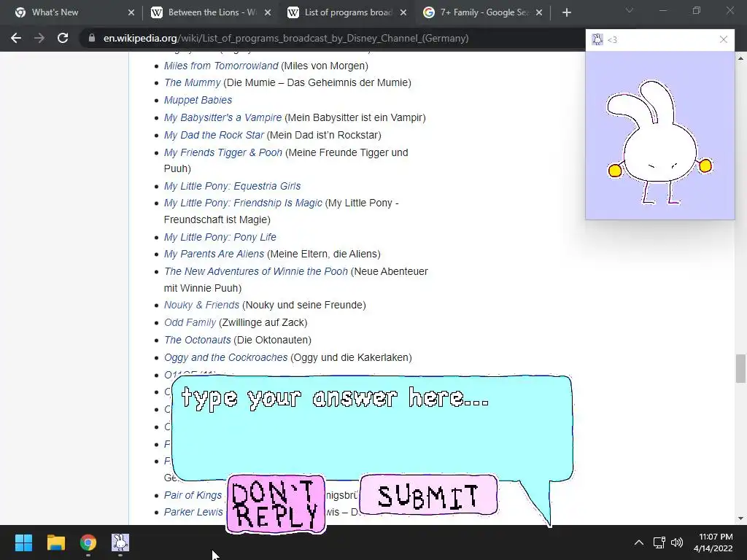Viewport: 747px width, 560px height.
Task: Click the bunny icon in popup title bar
Action: 597,39
